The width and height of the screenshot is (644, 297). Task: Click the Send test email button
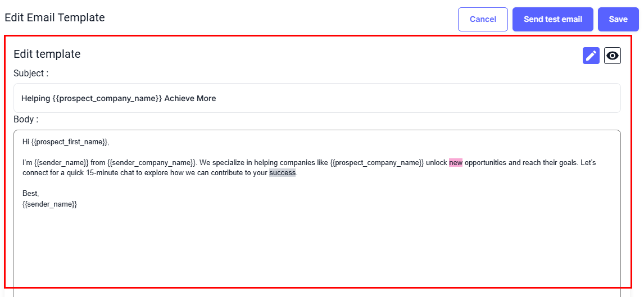tap(552, 19)
